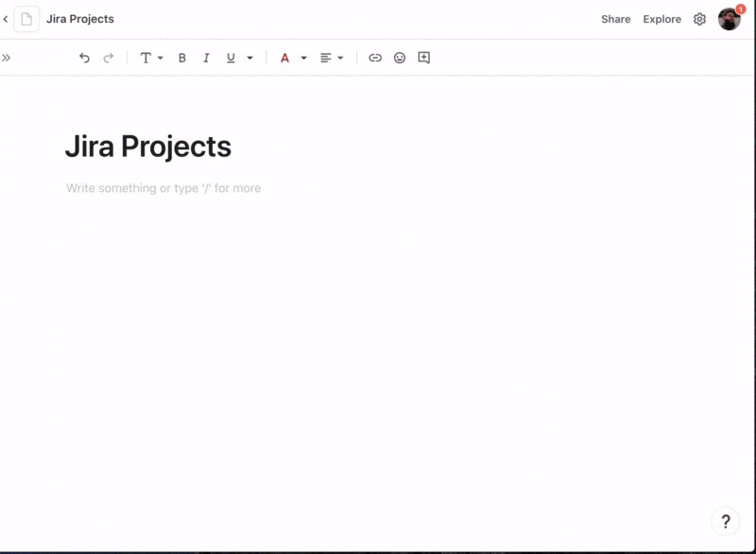The width and height of the screenshot is (756, 554).
Task: Open the Explore menu
Action: tap(661, 18)
